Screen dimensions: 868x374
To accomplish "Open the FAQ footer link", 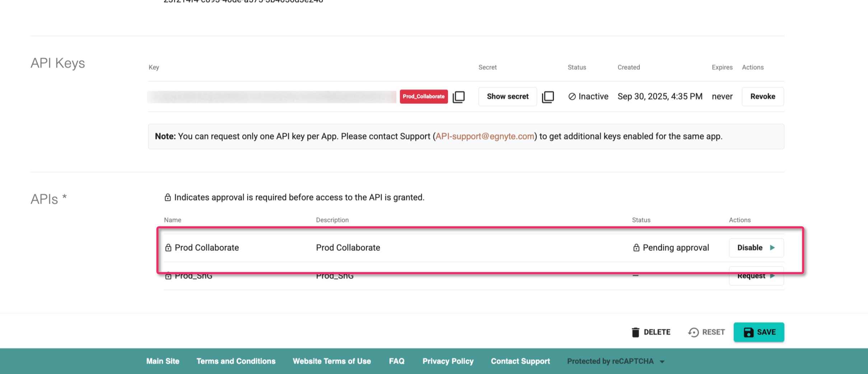I will tap(396, 361).
